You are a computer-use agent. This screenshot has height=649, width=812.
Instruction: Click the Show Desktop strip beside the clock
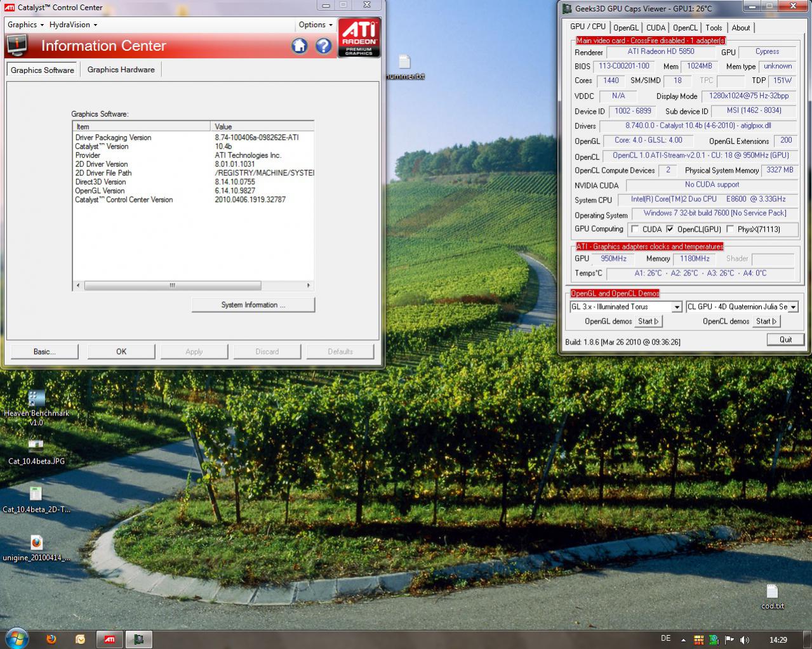(x=808, y=639)
